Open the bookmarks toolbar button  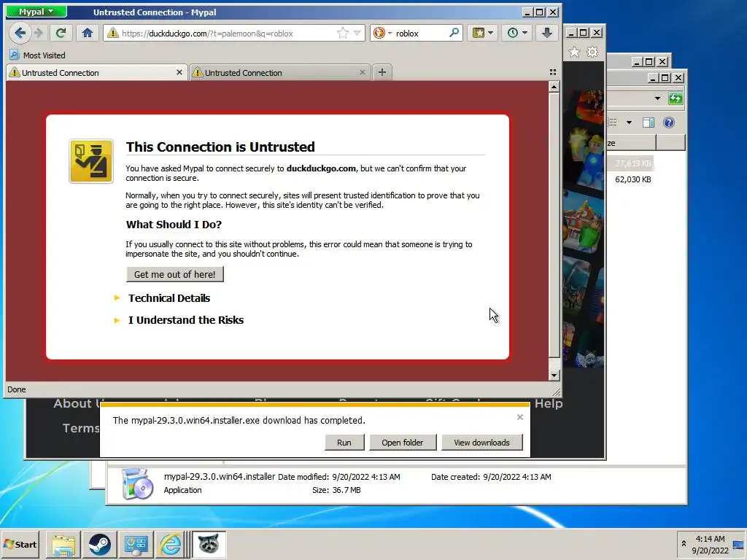(483, 33)
